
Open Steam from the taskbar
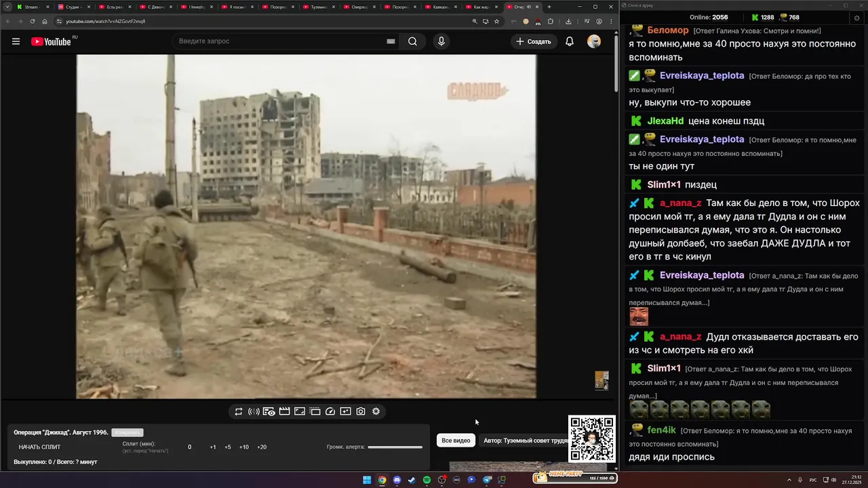tap(412, 480)
